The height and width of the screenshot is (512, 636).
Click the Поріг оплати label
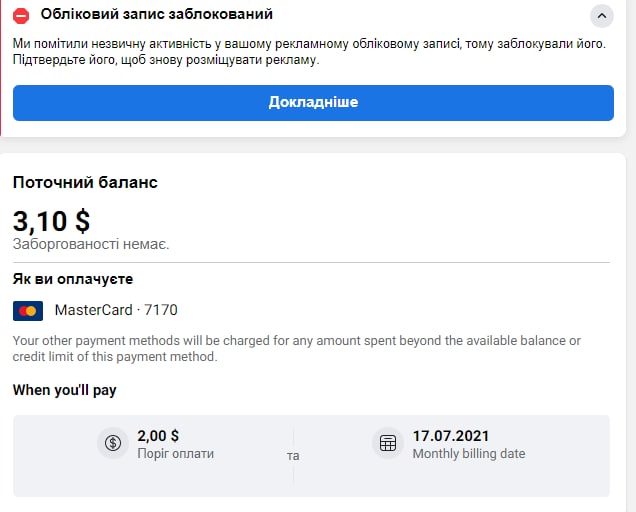175,453
